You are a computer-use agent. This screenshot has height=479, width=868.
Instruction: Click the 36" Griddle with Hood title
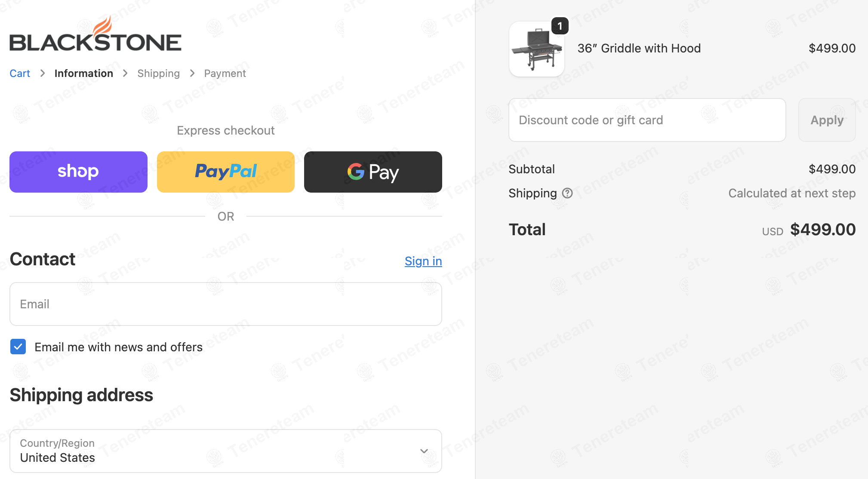click(x=639, y=48)
